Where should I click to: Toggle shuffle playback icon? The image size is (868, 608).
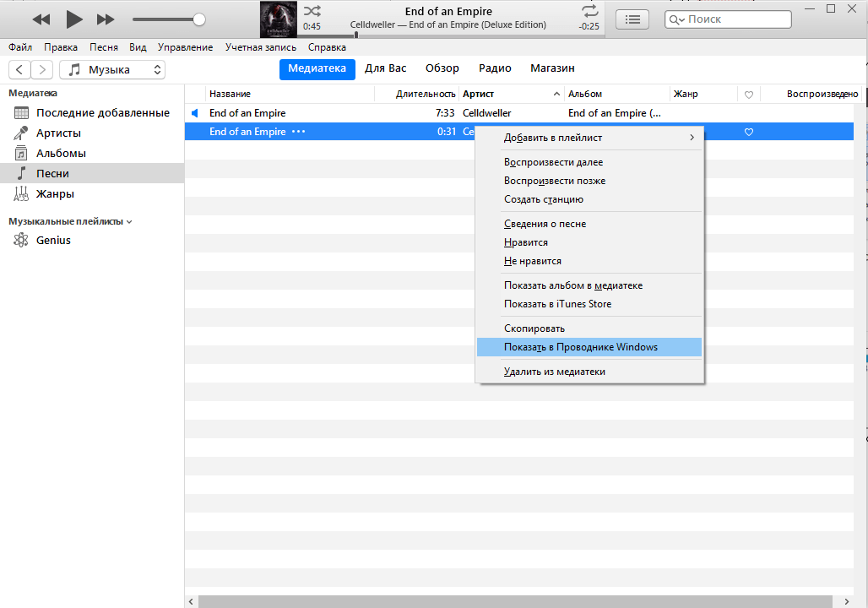pos(312,11)
